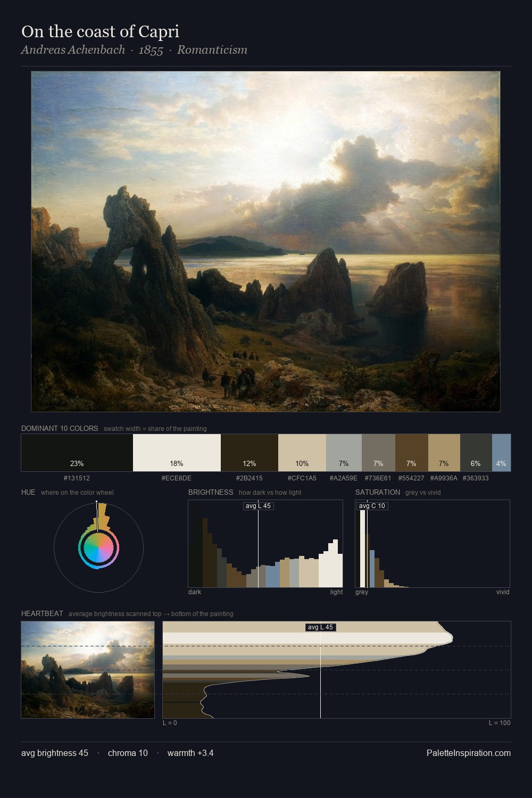
Task: Click the year 1855
Action: coord(151,50)
